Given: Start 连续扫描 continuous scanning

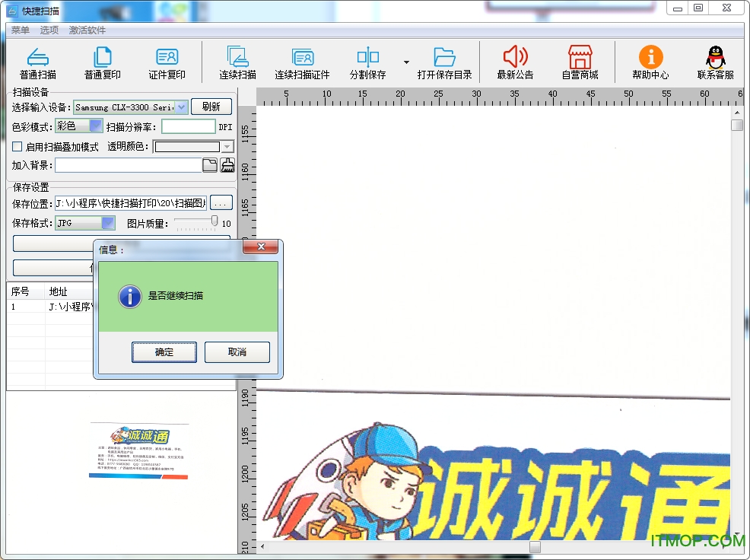Looking at the screenshot, I should pyautogui.click(x=237, y=57).
